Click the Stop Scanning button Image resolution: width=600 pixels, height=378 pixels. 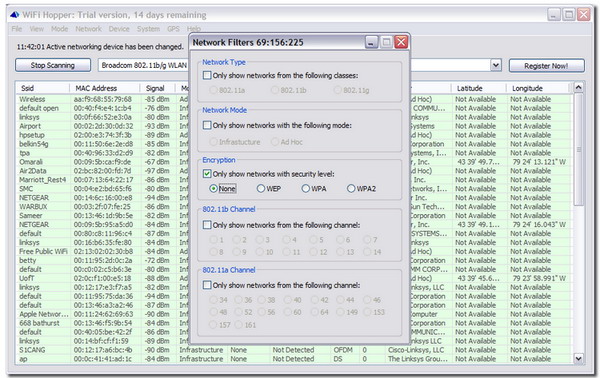coord(53,65)
